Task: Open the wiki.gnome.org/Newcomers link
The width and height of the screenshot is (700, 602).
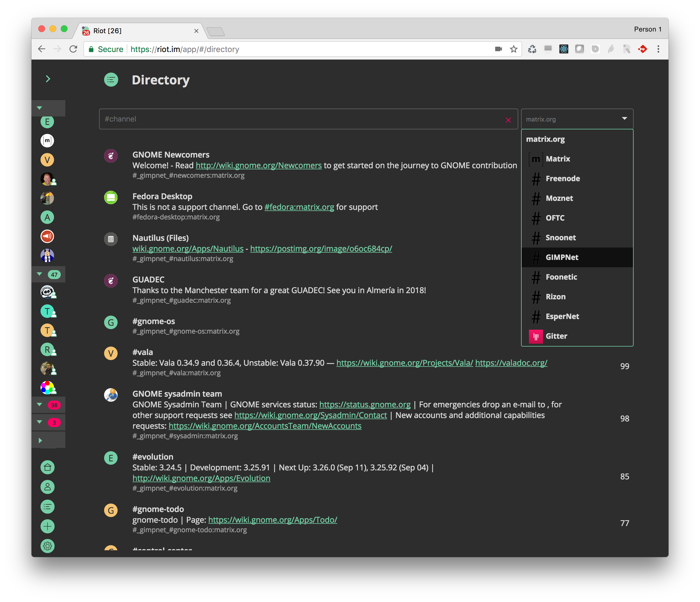Action: tap(259, 165)
